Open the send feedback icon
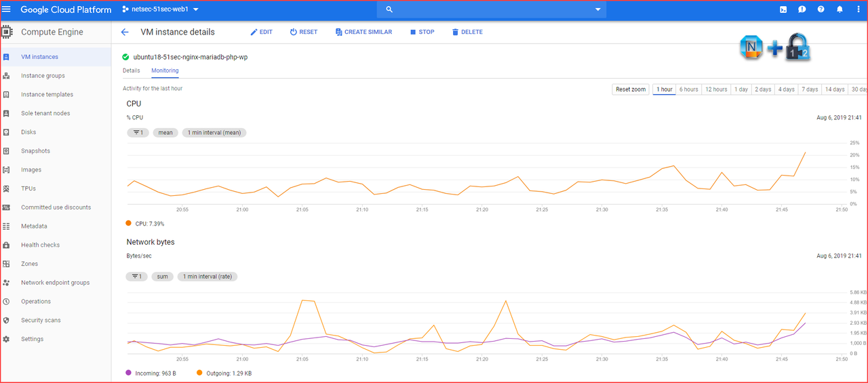Viewport: 868px width, 383px height. [x=802, y=9]
